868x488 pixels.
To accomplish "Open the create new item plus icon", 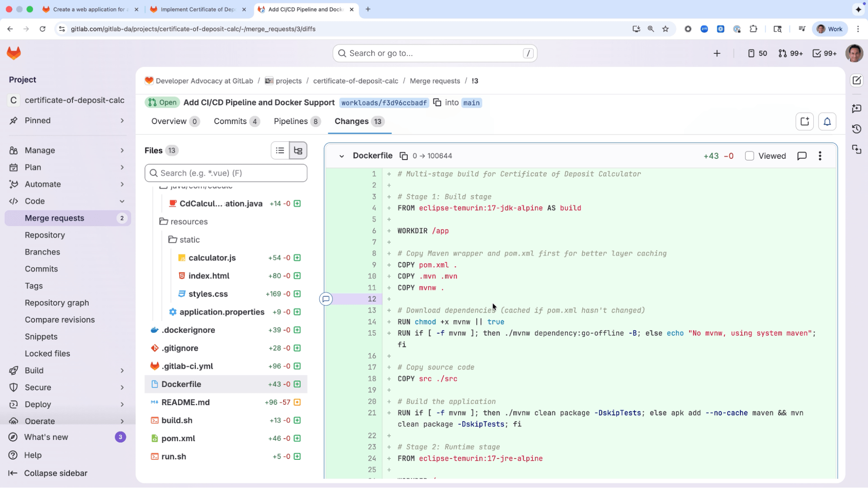I will click(717, 53).
